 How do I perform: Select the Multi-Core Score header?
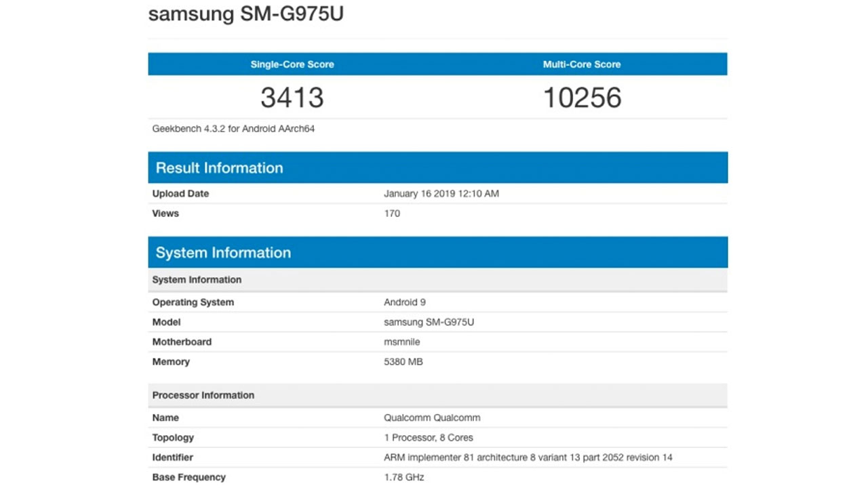582,64
